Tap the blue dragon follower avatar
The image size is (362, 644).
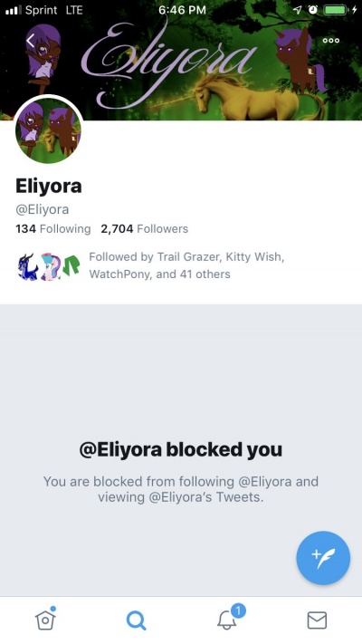[28, 266]
